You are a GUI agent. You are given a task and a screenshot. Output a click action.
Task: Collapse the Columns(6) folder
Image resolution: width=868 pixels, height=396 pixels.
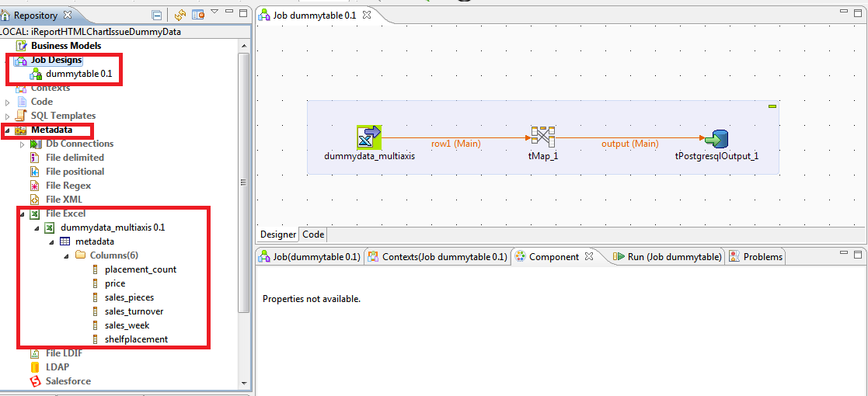coord(66,255)
